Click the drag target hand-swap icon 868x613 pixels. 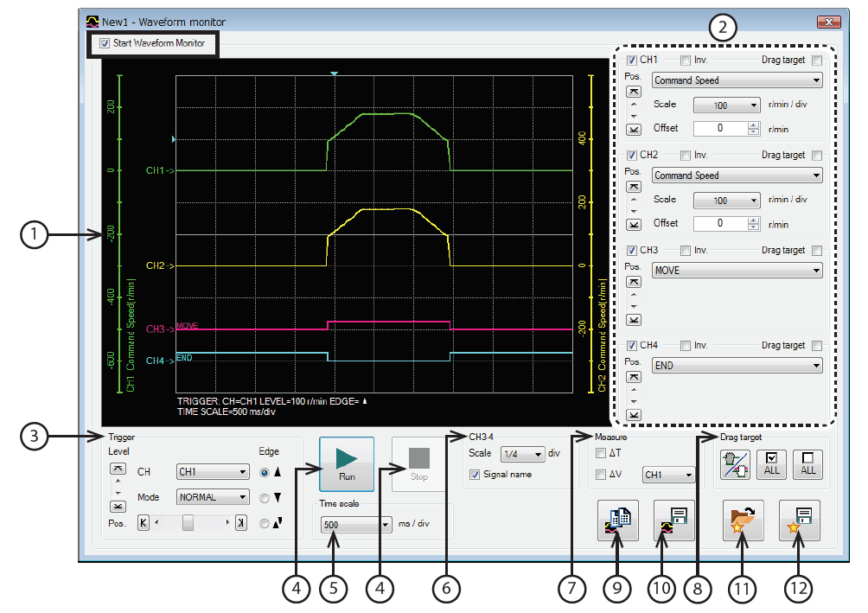[735, 464]
